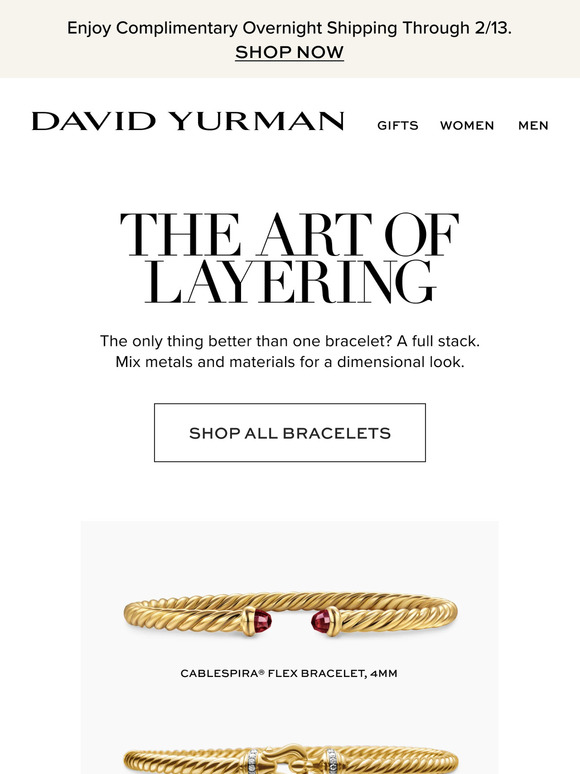Click the complimentary overnight shipping banner text
Image resolution: width=580 pixels, height=774 pixels.
pyautogui.click(x=289, y=28)
